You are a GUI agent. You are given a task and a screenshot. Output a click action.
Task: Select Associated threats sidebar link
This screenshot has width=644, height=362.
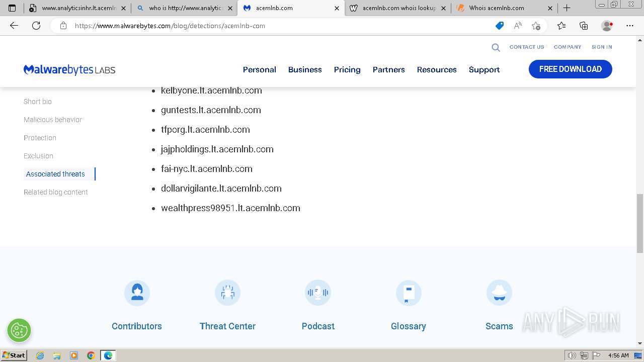point(55,174)
